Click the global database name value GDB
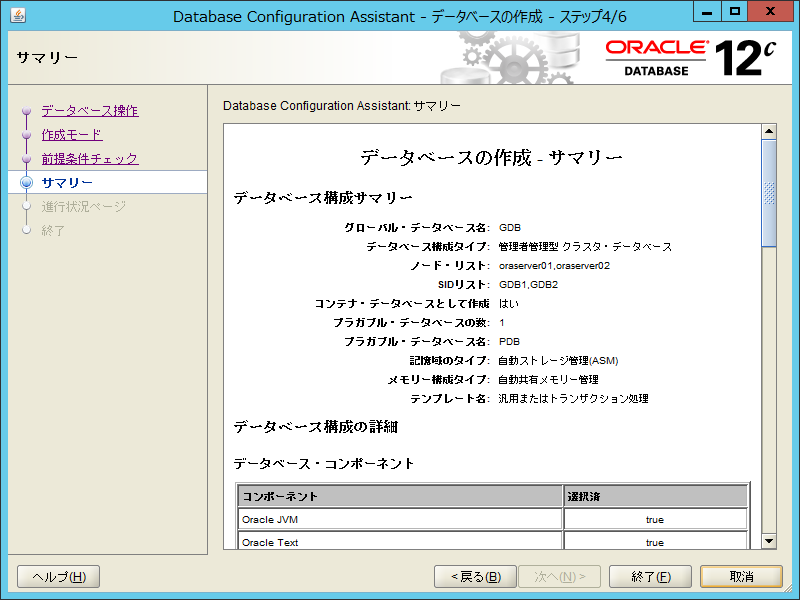The width and height of the screenshot is (800, 600). 510,228
